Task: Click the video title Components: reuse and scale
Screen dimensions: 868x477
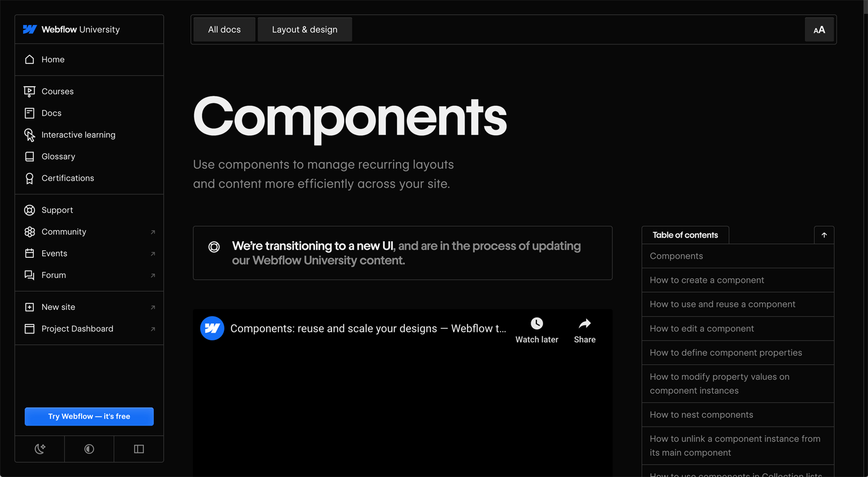Action: [368, 328]
